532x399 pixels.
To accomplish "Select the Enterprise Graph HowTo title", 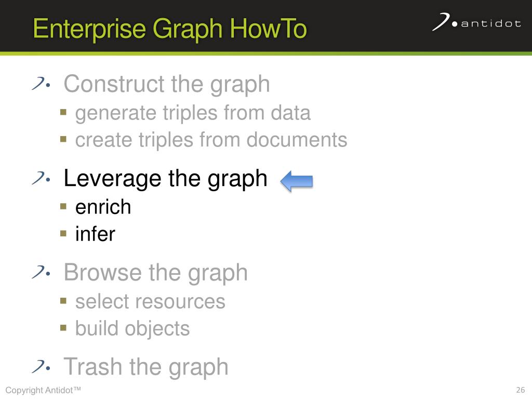I will click(170, 29).
